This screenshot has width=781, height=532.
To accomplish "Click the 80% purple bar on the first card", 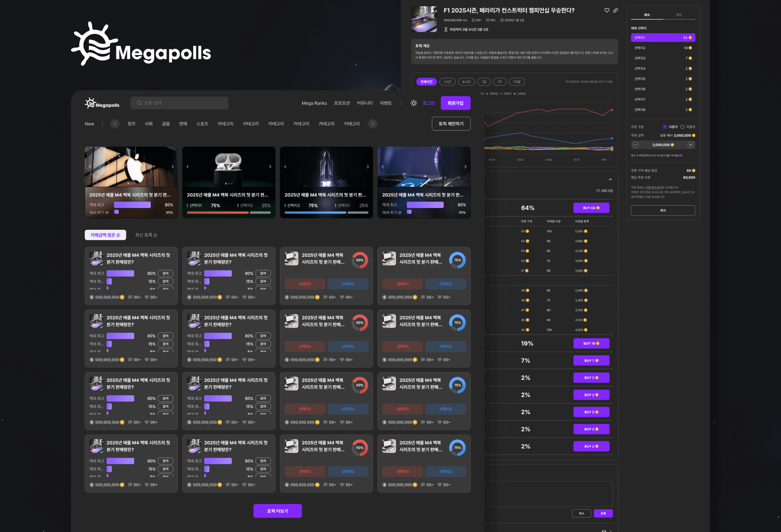I will [120, 273].
